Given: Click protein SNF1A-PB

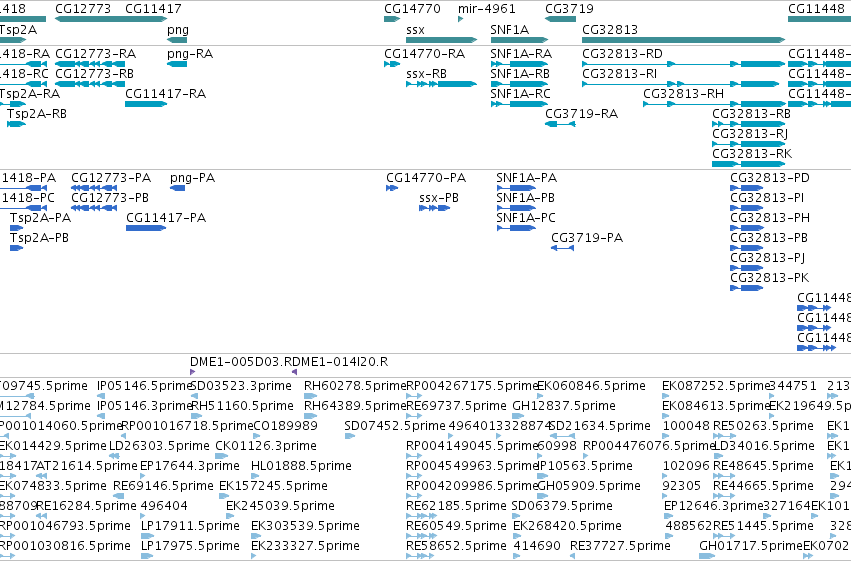Looking at the screenshot, I should point(525,198).
